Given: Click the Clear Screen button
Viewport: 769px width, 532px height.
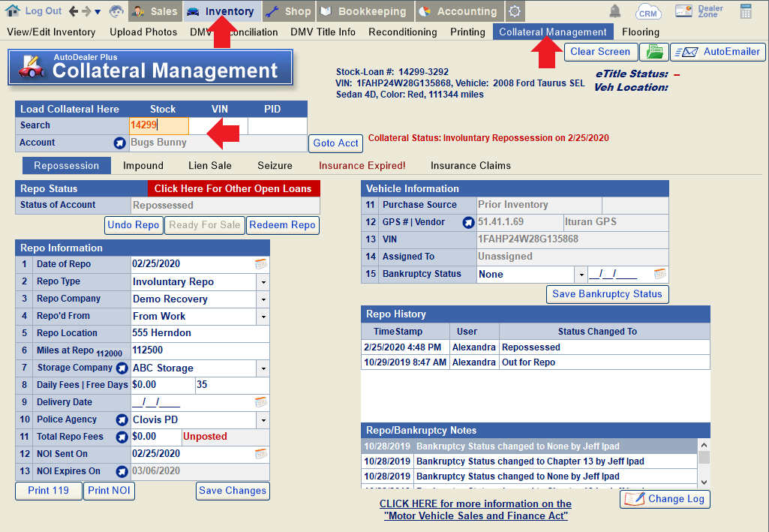Looking at the screenshot, I should [600, 52].
